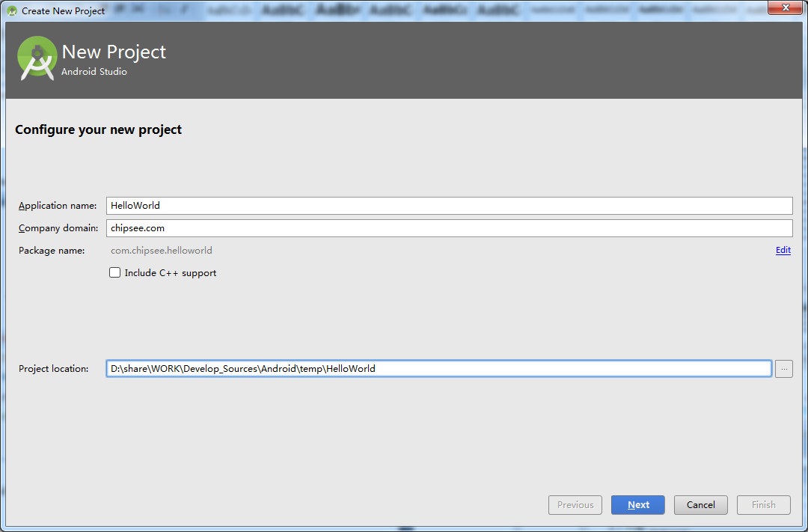
Task: Click the 'Project location:' label
Action: (54, 369)
